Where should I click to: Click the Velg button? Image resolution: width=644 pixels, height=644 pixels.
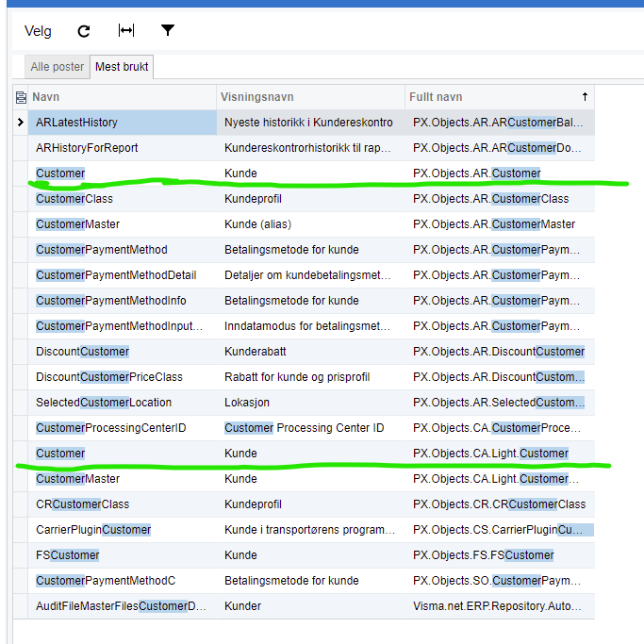(38, 31)
